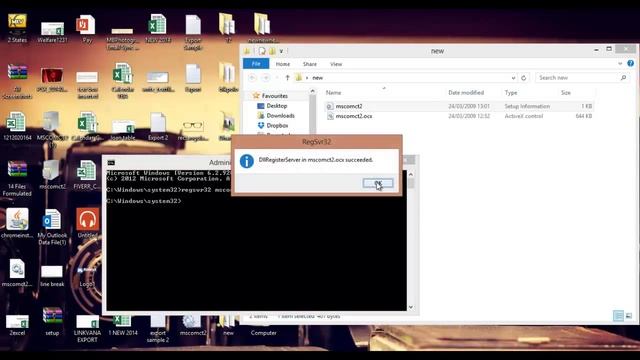Select the '1 NEW 2014' Excel desktop icon

pos(122,325)
